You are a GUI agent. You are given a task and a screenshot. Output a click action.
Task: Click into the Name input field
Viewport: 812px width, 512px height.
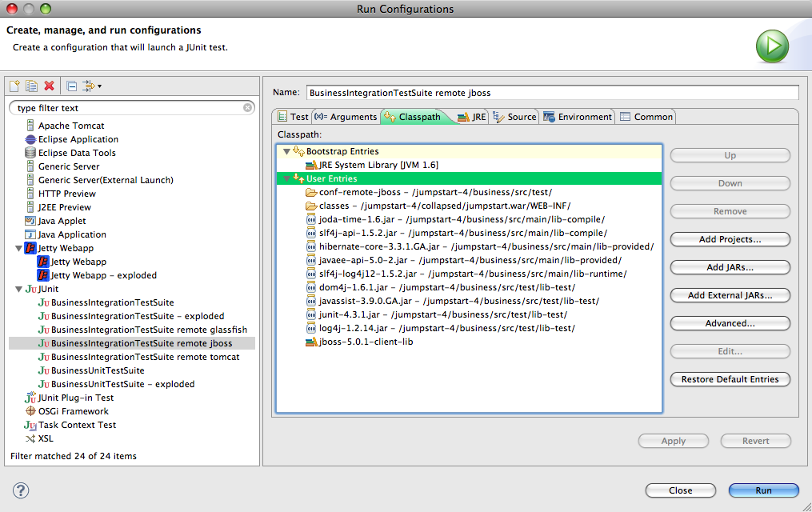point(552,93)
